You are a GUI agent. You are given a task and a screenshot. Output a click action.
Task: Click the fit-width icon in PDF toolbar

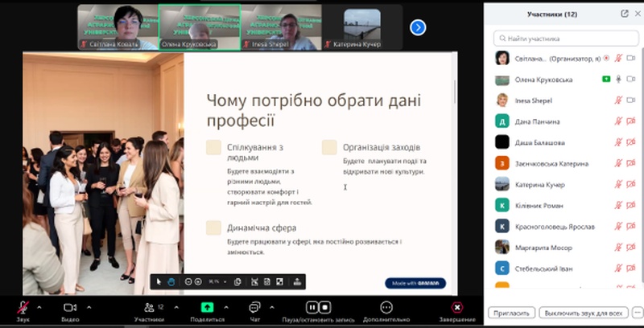point(254,281)
